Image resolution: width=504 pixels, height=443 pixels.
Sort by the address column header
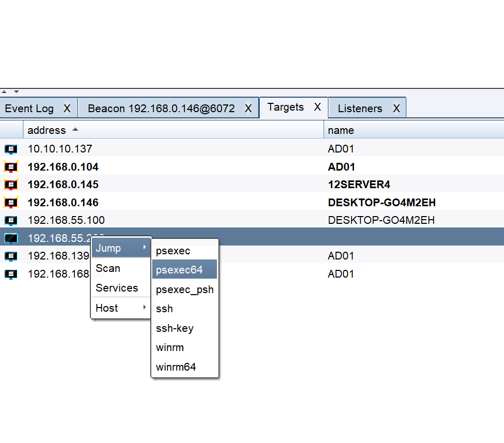46,130
